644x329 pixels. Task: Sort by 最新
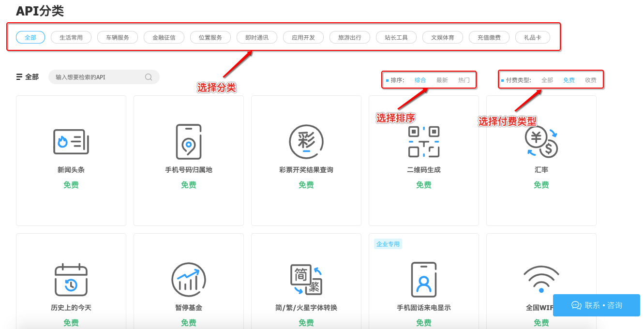[442, 80]
